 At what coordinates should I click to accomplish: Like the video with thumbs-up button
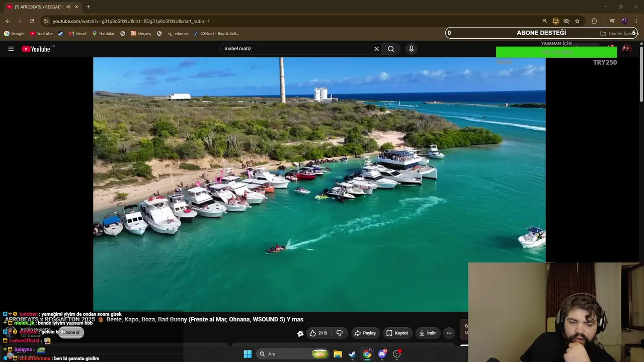coord(318,333)
